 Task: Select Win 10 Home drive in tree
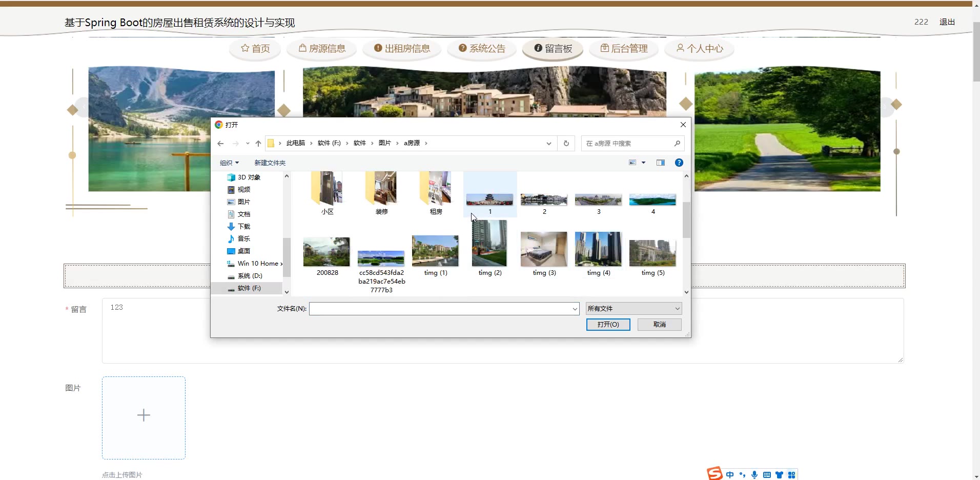(x=254, y=264)
